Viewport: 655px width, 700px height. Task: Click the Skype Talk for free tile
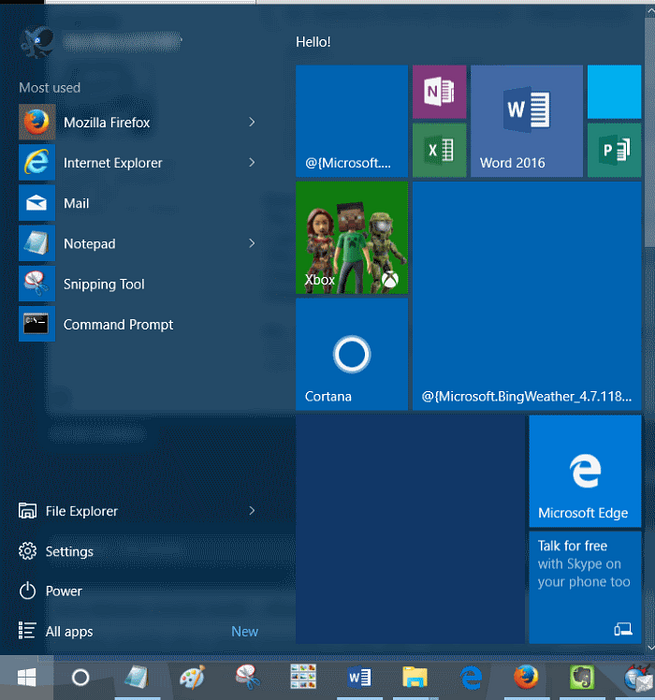pyautogui.click(x=584, y=587)
